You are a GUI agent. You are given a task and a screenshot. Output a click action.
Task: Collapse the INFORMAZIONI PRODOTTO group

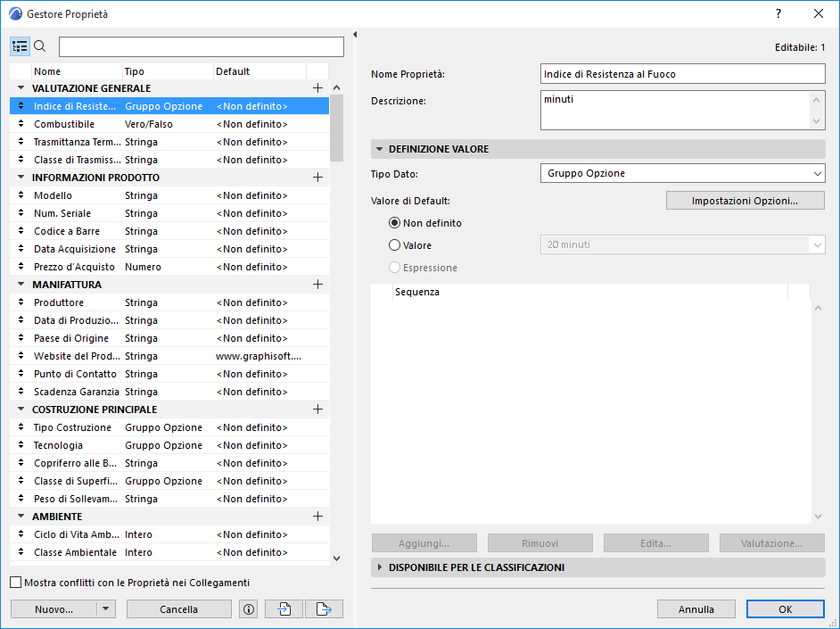tap(21, 178)
